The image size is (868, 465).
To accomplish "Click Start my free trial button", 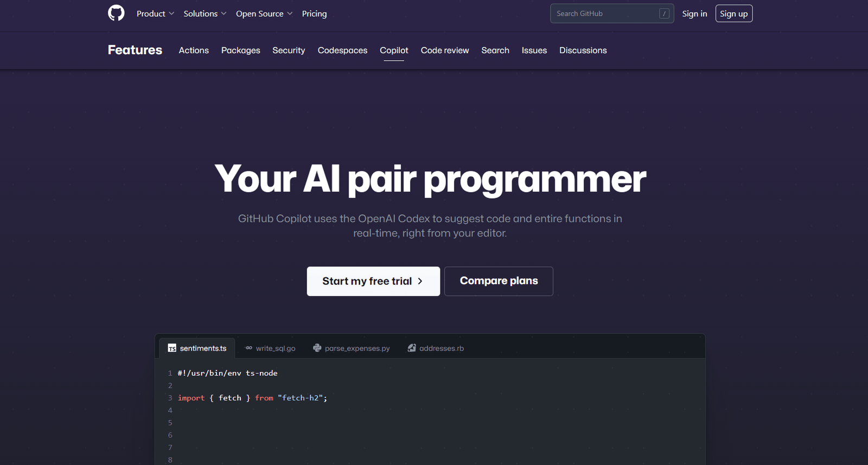I will 373,281.
